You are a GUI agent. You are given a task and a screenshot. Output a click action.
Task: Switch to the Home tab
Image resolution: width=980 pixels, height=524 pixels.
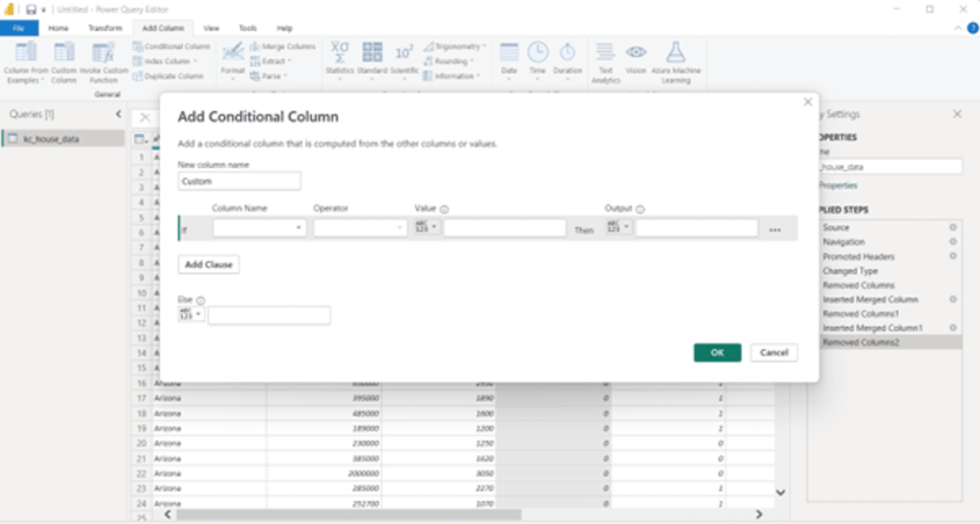point(58,28)
